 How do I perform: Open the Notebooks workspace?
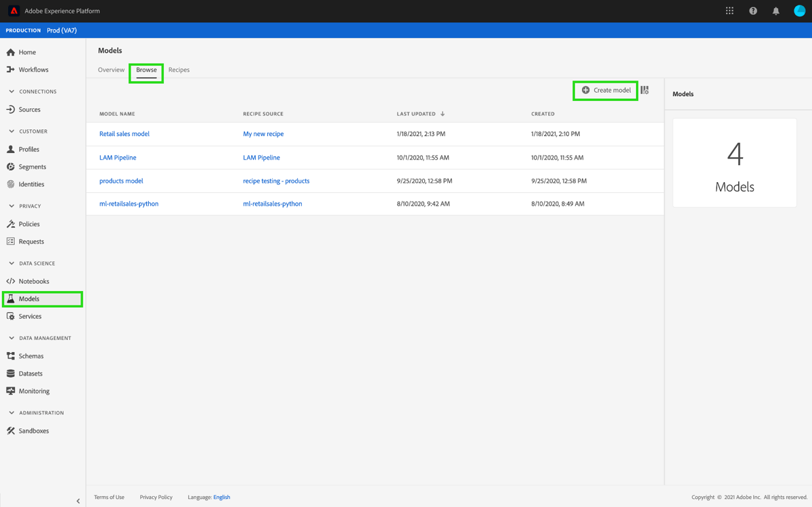coord(32,281)
